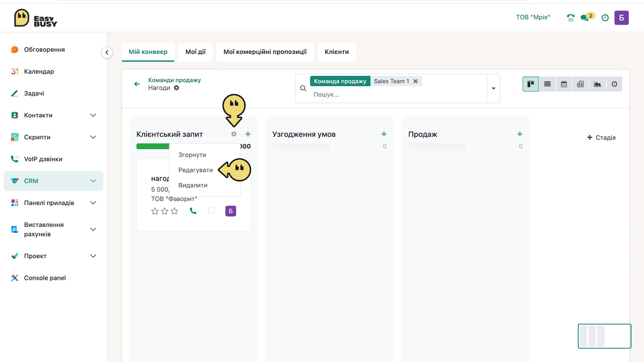
Task: Click progress bar under Узгодження умов
Action: click(301, 146)
